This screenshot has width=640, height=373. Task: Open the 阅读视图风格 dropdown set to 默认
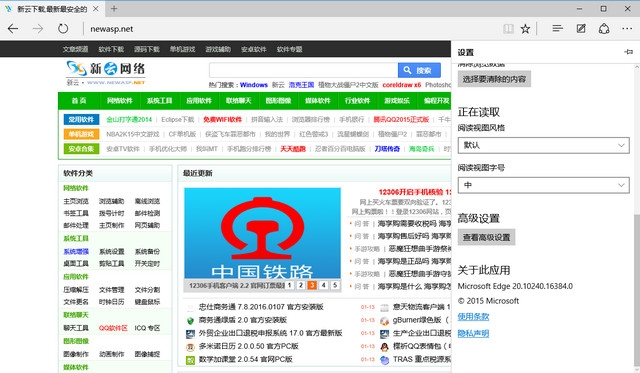click(543, 145)
